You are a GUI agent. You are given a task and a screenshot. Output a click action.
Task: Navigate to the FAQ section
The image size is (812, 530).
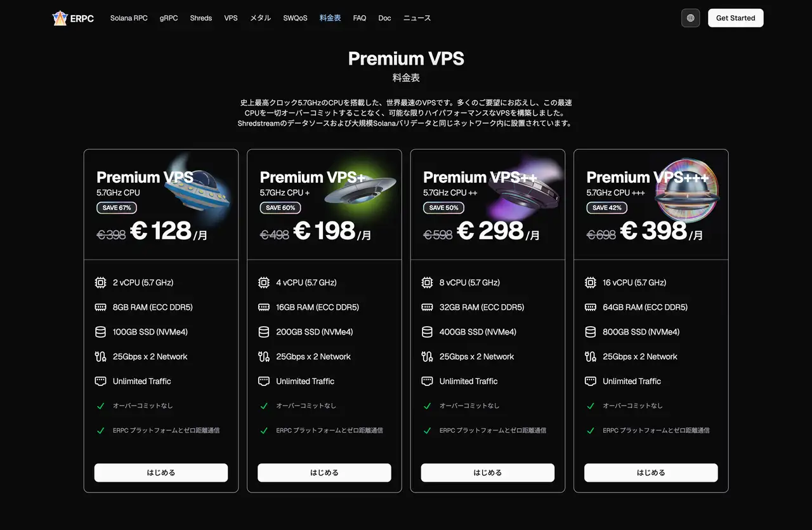click(x=360, y=18)
